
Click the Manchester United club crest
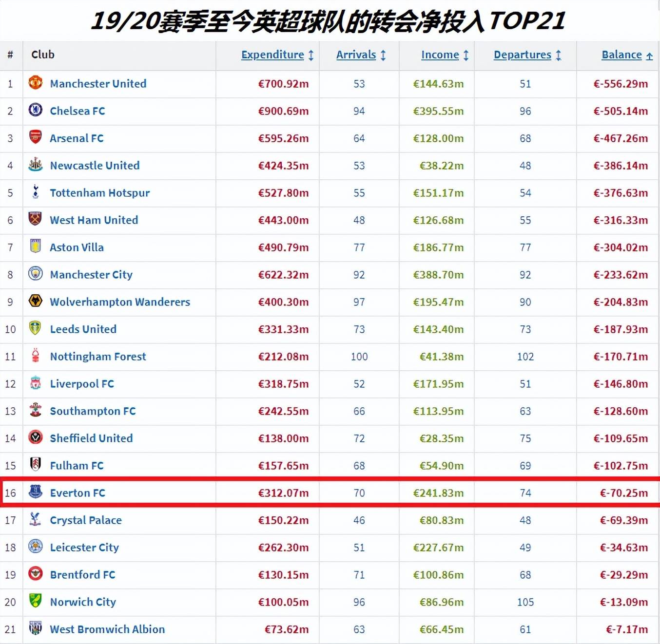tap(35, 82)
